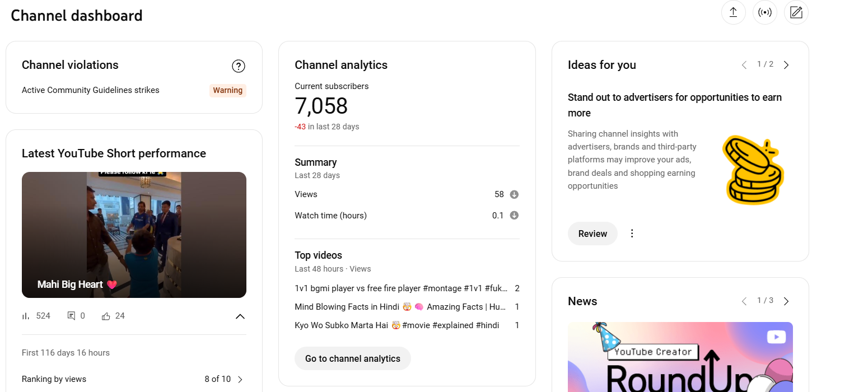Go to next Ideas for you card
868x392 pixels.
pos(786,65)
